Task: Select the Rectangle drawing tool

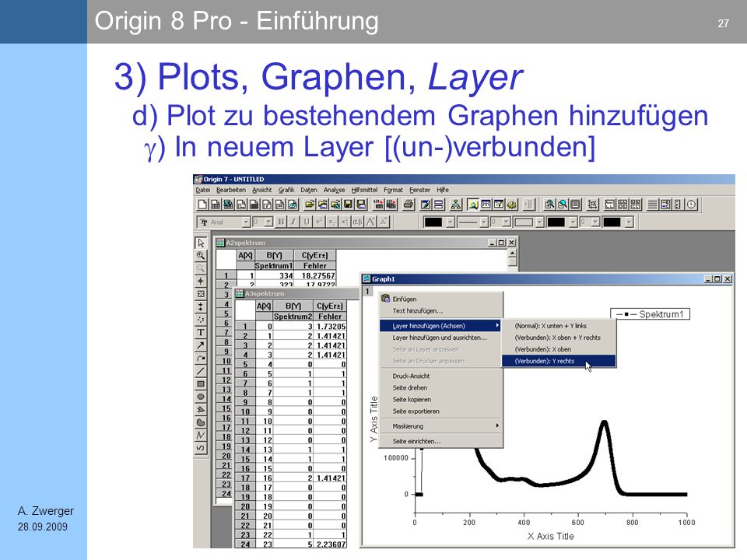Action: (201, 383)
